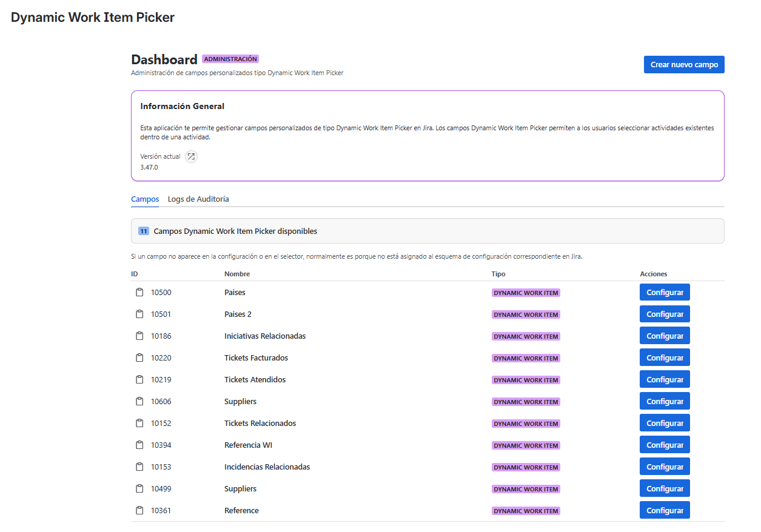The image size is (761, 532).
Task: Click ID value 10186
Action: [x=161, y=336]
